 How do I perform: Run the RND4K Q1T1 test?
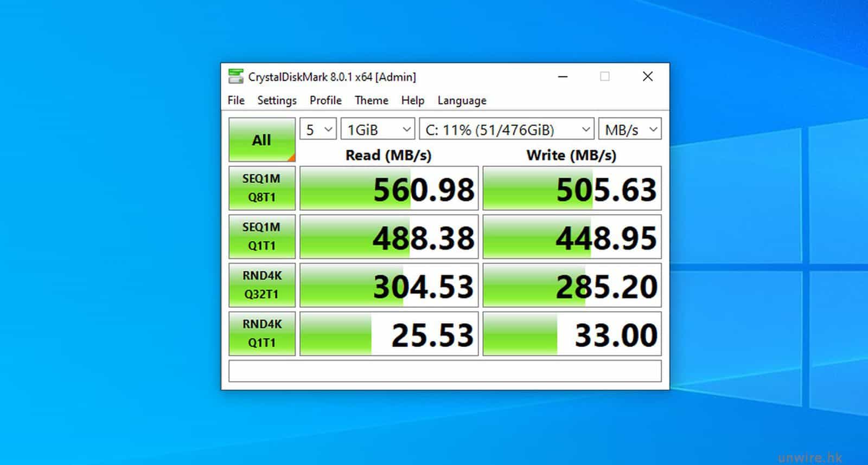pyautogui.click(x=261, y=333)
